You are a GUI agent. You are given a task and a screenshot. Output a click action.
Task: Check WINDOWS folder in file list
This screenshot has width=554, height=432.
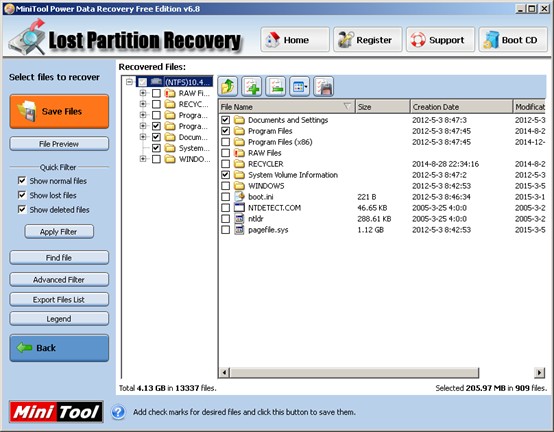click(225, 186)
